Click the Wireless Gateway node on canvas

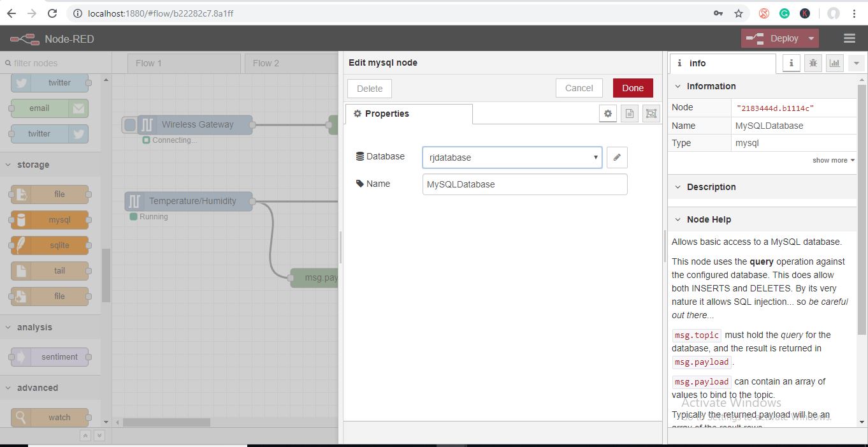click(x=196, y=125)
